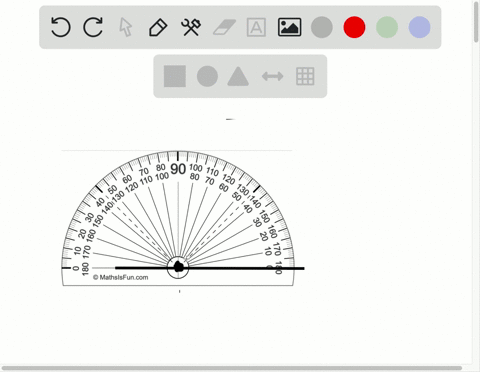The height and width of the screenshot is (372, 480).
Task: Select the double-arrow line tool
Action: coord(273,76)
